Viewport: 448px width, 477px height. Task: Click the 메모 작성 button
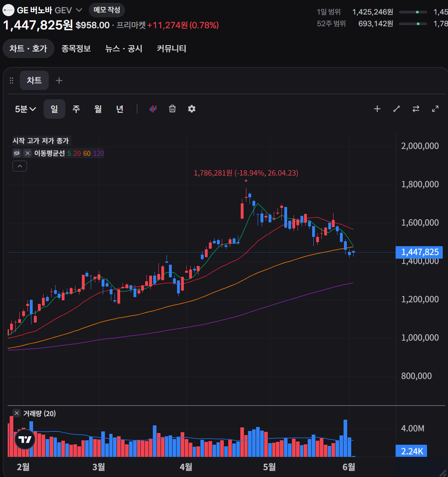coord(107,10)
